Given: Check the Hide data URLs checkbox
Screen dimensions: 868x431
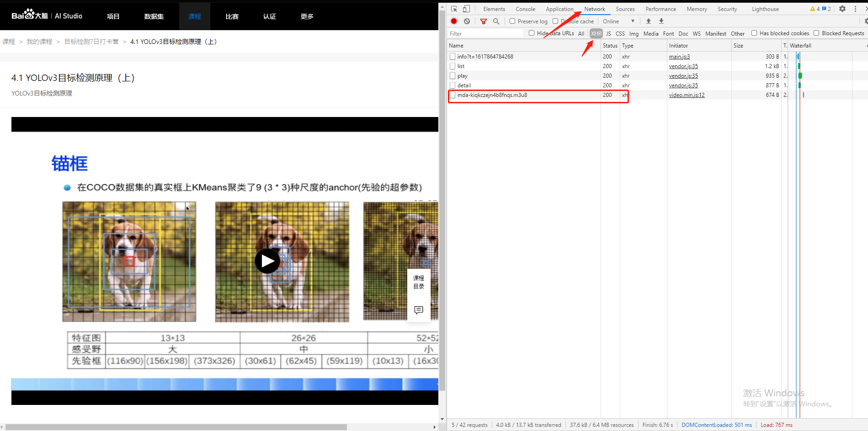Looking at the screenshot, I should point(531,33).
